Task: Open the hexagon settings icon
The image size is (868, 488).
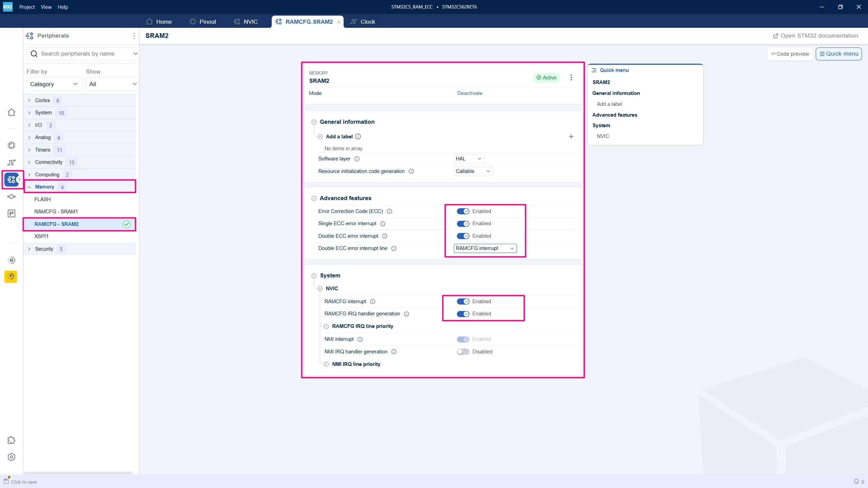Action: [x=12, y=457]
